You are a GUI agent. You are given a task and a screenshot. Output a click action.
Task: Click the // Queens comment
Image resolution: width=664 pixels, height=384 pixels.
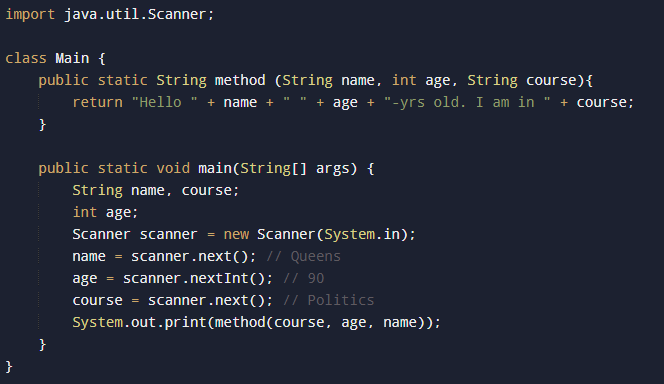pyautogui.click(x=303, y=256)
